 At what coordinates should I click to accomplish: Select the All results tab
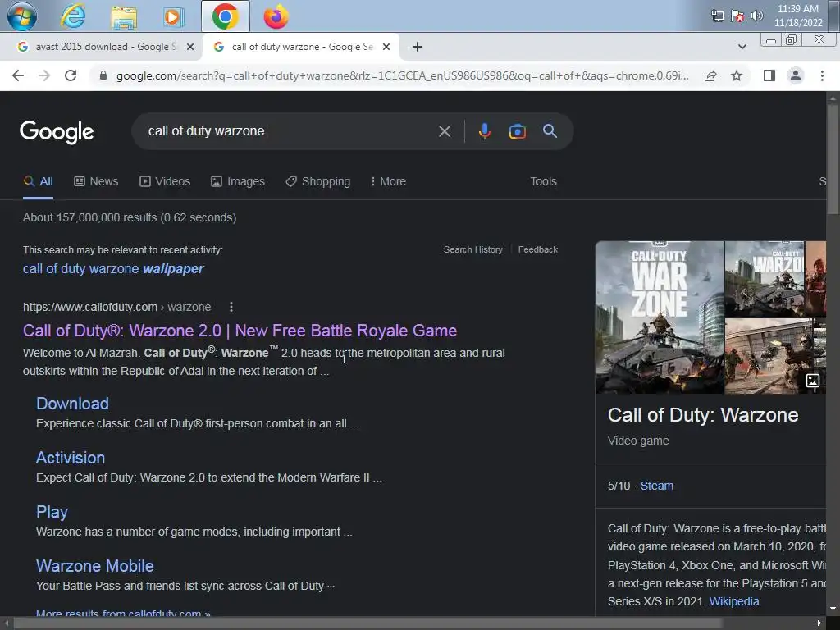coord(38,181)
